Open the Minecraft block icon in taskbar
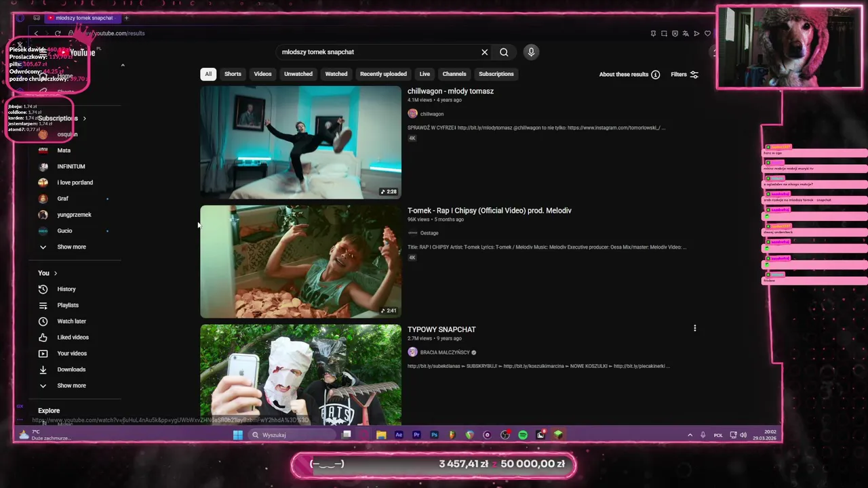868x488 pixels. 558,435
